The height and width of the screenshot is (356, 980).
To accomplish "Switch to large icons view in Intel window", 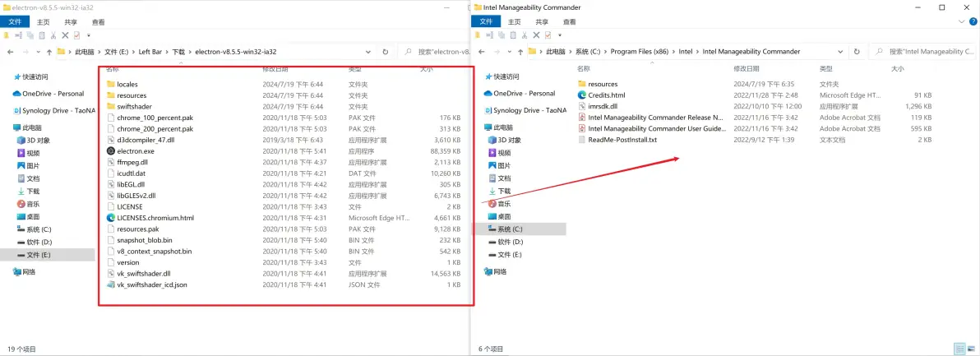I will pyautogui.click(x=969, y=349).
